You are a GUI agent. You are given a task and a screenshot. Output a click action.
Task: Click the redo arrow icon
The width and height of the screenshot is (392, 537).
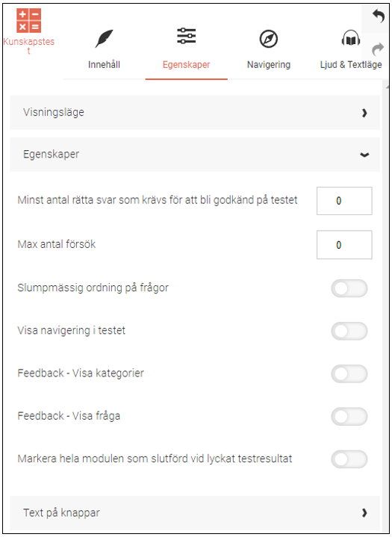point(378,49)
